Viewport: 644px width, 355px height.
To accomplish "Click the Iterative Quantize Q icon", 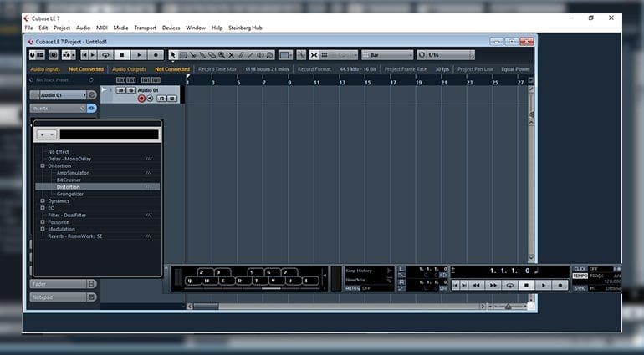I will point(422,55).
